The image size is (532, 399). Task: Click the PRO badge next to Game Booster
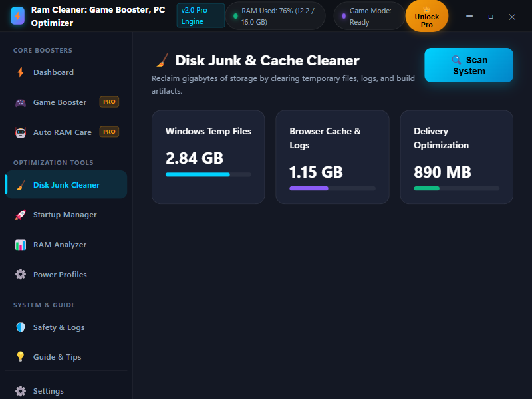point(109,102)
